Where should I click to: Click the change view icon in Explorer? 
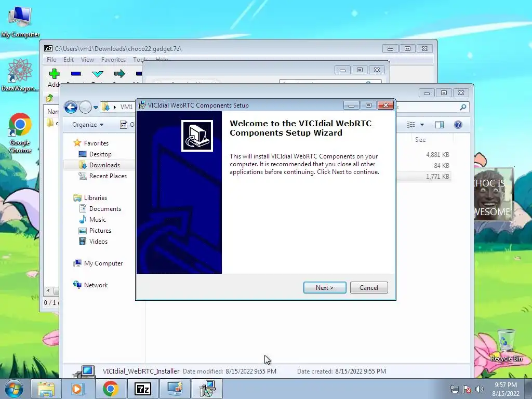[x=411, y=125]
